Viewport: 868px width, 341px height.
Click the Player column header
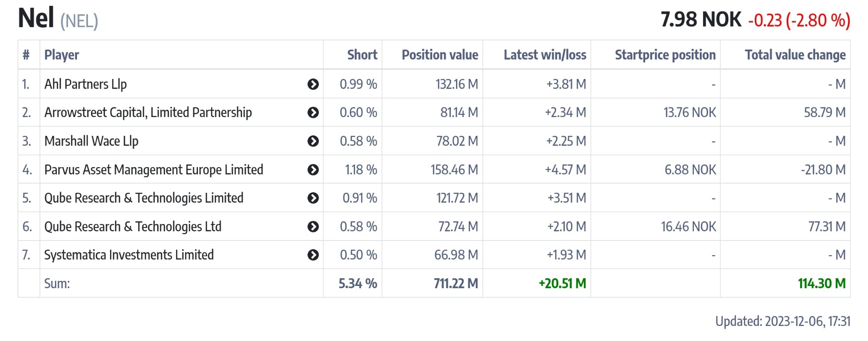point(62,55)
